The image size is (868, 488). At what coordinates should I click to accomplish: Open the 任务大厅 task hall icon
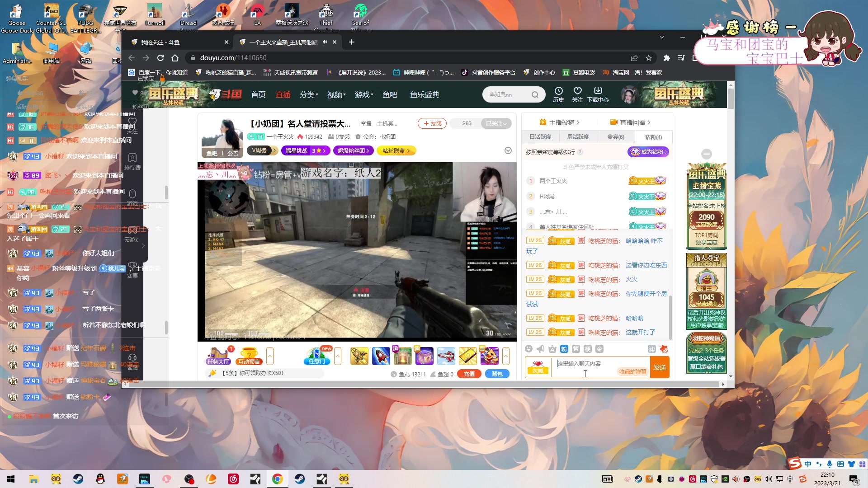click(218, 356)
